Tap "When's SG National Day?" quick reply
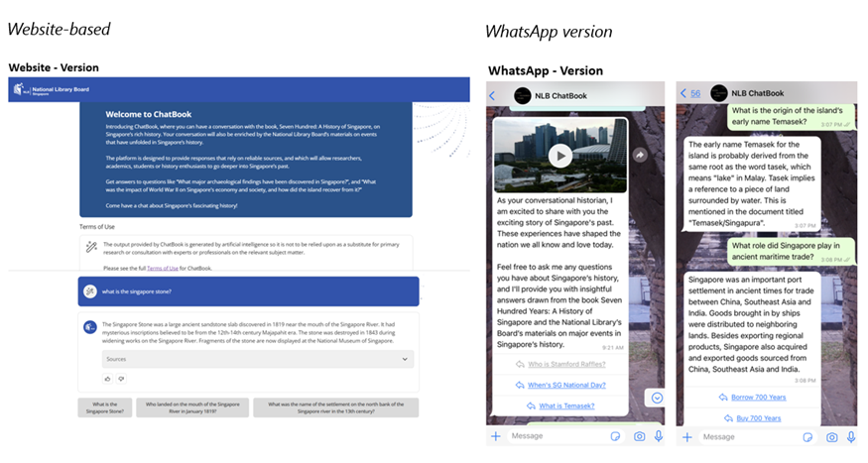Image resolution: width=868 pixels, height=463 pixels. (x=561, y=385)
